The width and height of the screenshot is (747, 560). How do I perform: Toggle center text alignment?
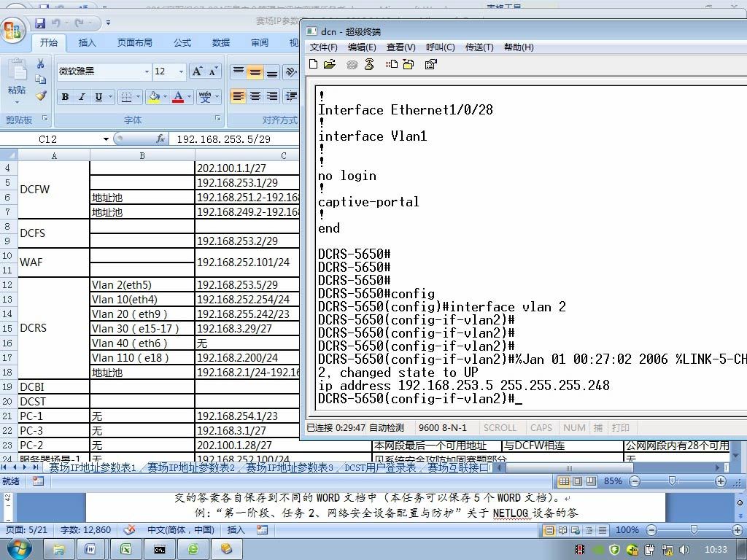[255, 97]
